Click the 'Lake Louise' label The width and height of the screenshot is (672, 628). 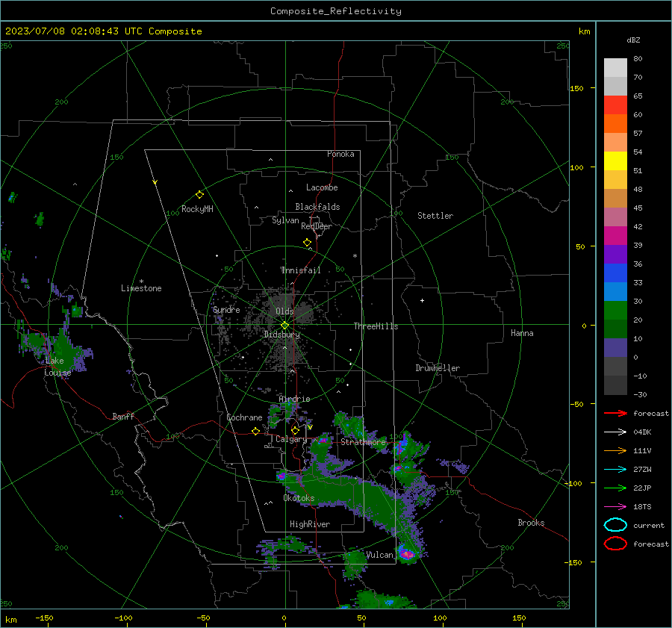coord(57,367)
